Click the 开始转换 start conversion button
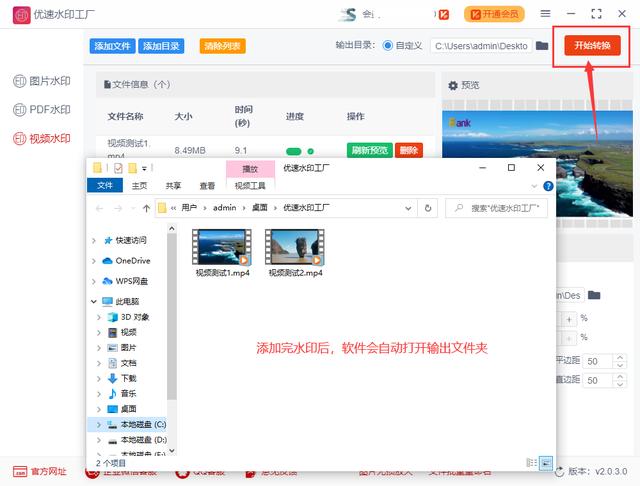 pyautogui.click(x=592, y=46)
